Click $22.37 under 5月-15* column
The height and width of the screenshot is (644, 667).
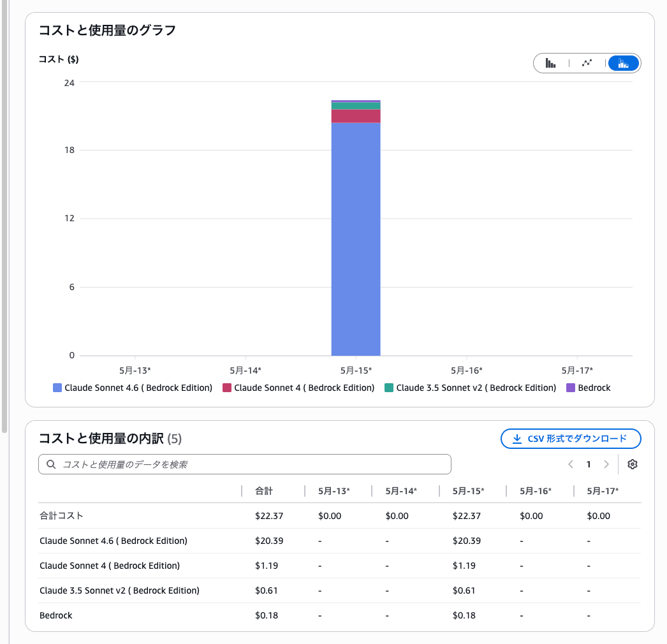click(x=467, y=516)
